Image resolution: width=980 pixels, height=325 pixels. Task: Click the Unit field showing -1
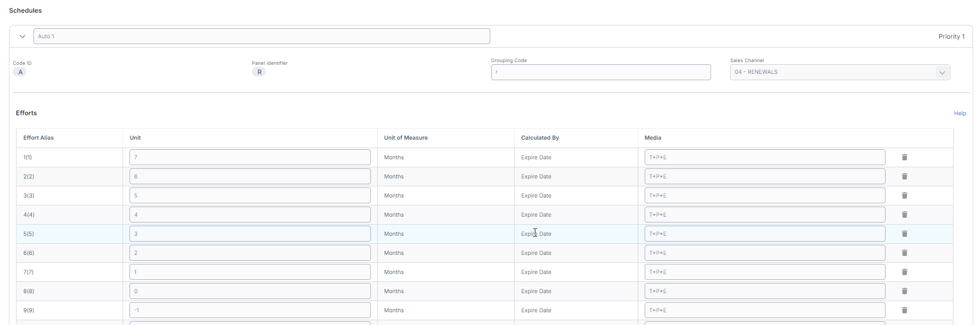[x=249, y=310]
